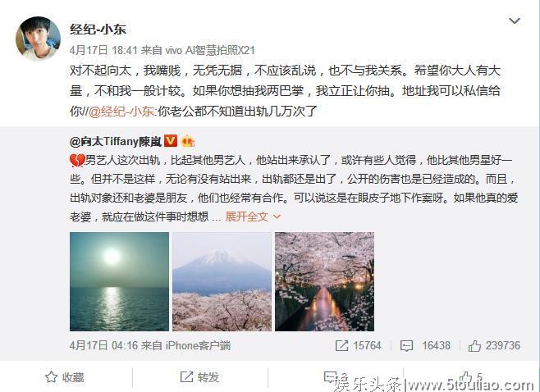The height and width of the screenshot is (392, 540).
Task: Open the Mount Fuji photo thumbnail
Action: tap(222, 281)
